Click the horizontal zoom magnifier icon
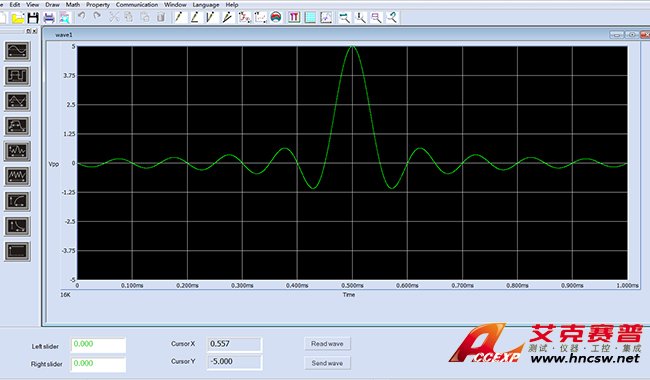This screenshot has height=380, width=650. click(344, 17)
